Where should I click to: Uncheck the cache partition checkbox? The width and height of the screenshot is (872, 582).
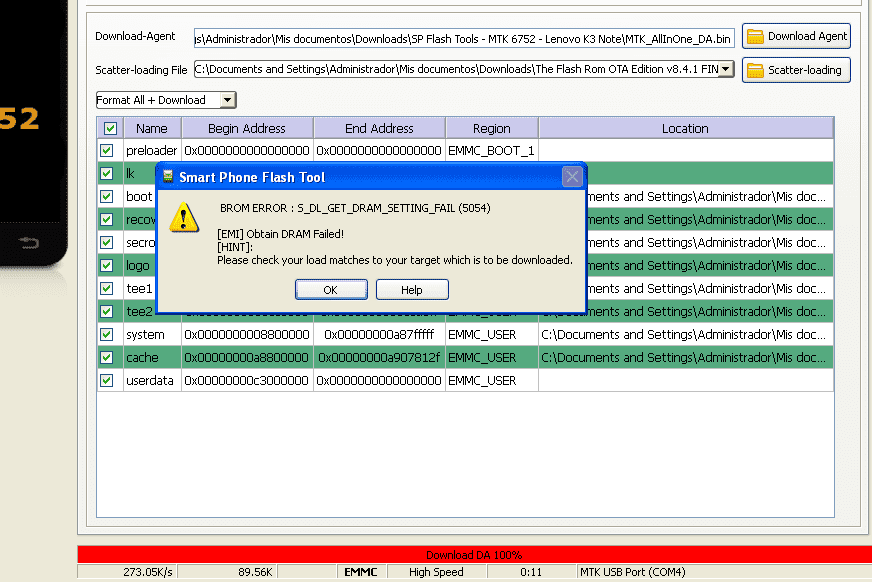(107, 357)
